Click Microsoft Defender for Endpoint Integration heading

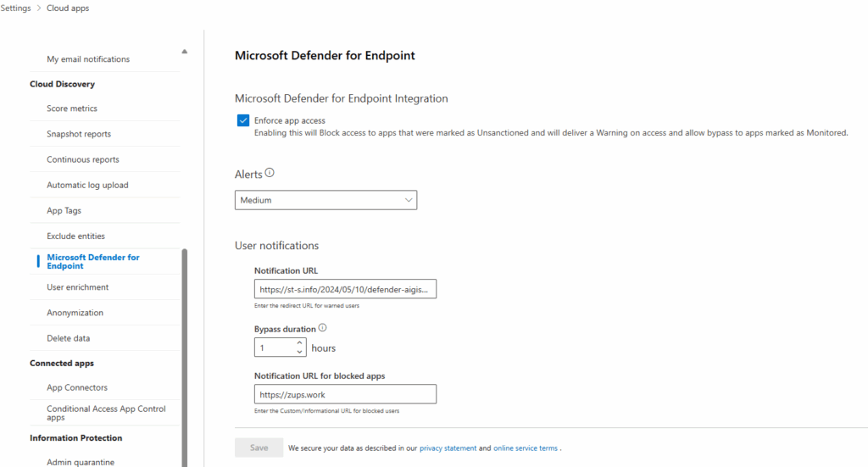tap(341, 98)
